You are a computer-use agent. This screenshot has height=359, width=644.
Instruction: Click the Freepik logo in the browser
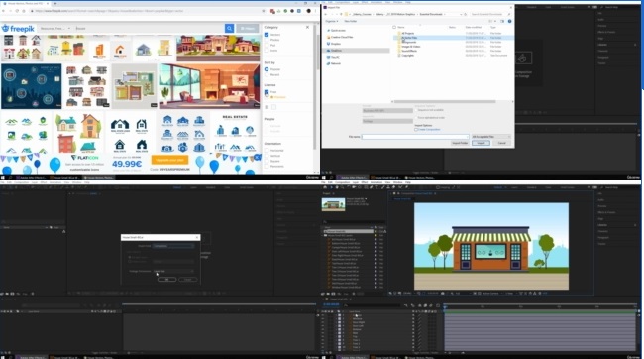[18, 29]
